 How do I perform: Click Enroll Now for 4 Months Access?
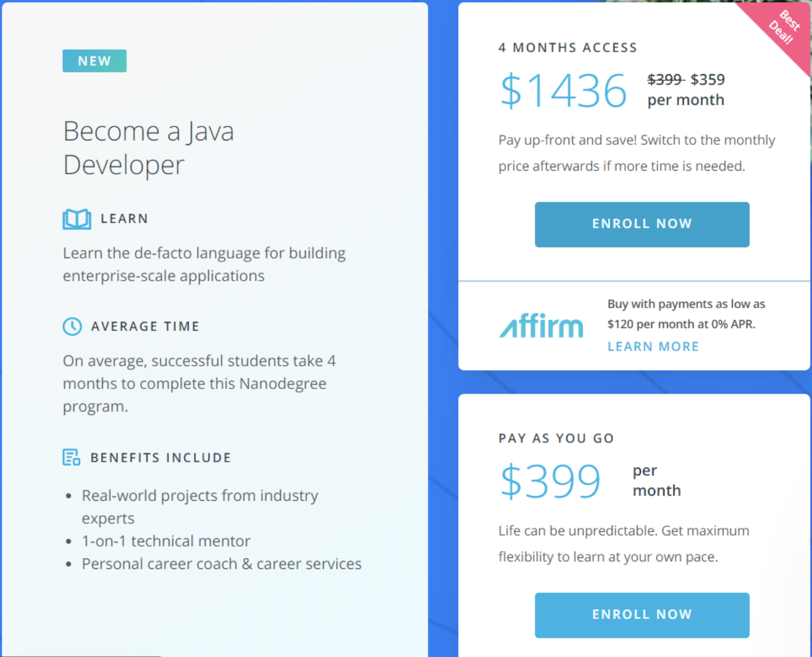pos(641,224)
